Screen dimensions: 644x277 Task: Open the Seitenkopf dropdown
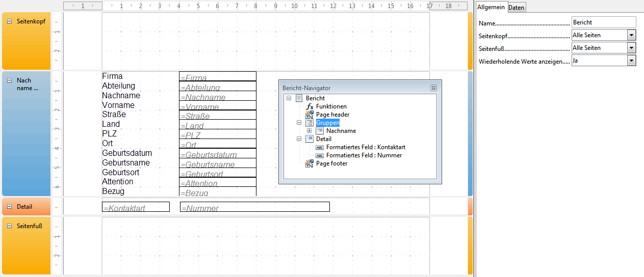(x=632, y=35)
